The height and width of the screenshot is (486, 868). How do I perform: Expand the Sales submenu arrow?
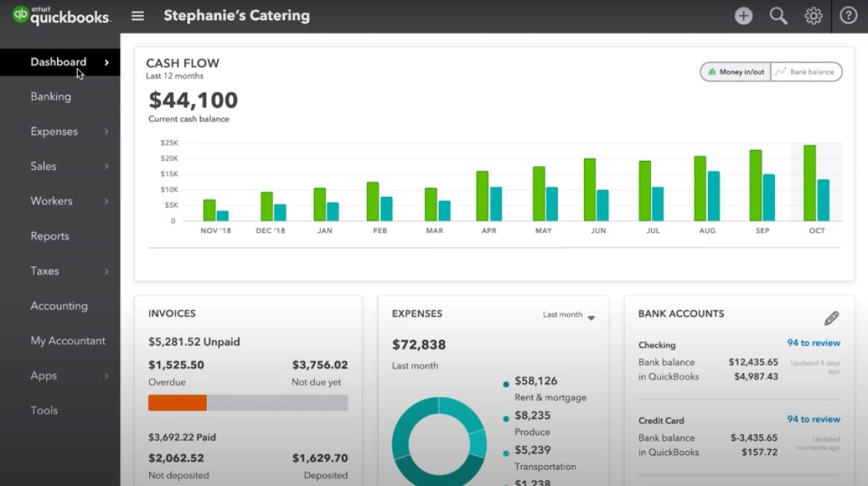[107, 166]
